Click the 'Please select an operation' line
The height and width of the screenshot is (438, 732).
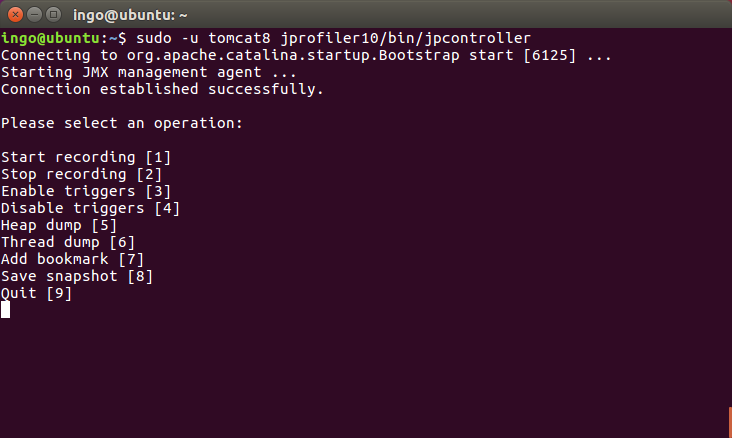tap(122, 123)
